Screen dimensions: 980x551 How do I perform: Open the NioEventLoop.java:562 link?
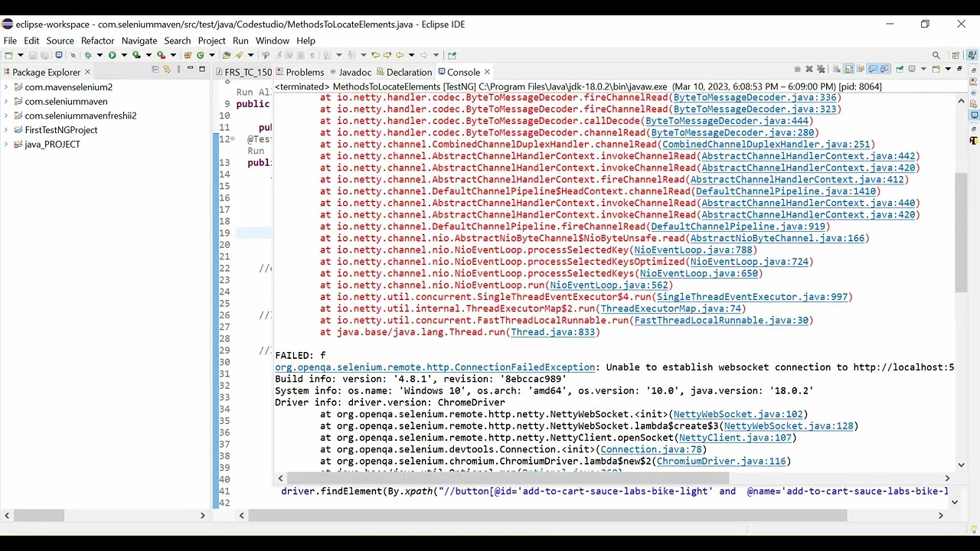point(609,285)
